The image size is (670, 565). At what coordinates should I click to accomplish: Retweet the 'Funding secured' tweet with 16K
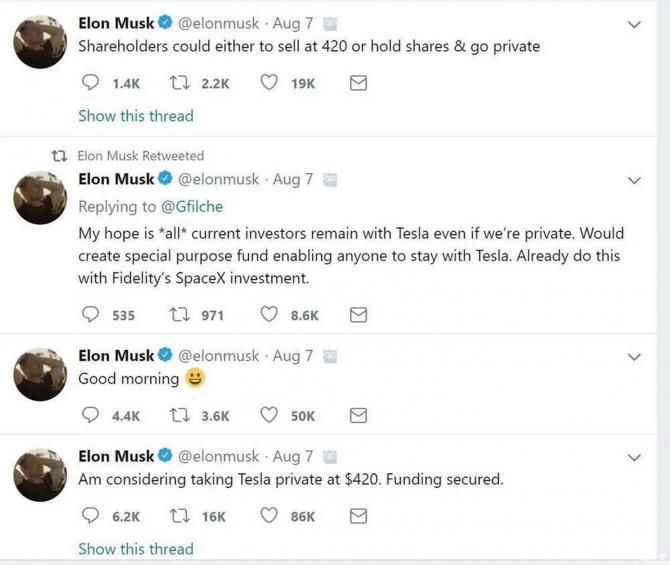pyautogui.click(x=182, y=516)
